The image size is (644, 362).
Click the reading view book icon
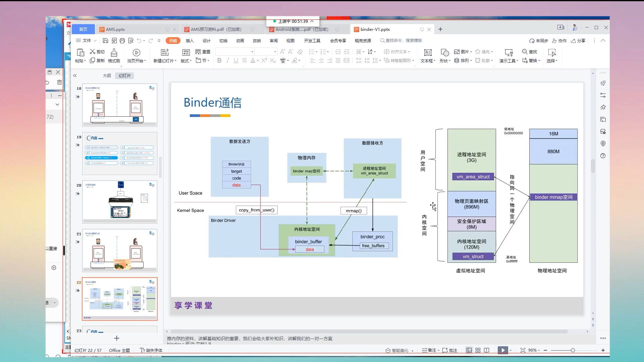(x=487, y=350)
